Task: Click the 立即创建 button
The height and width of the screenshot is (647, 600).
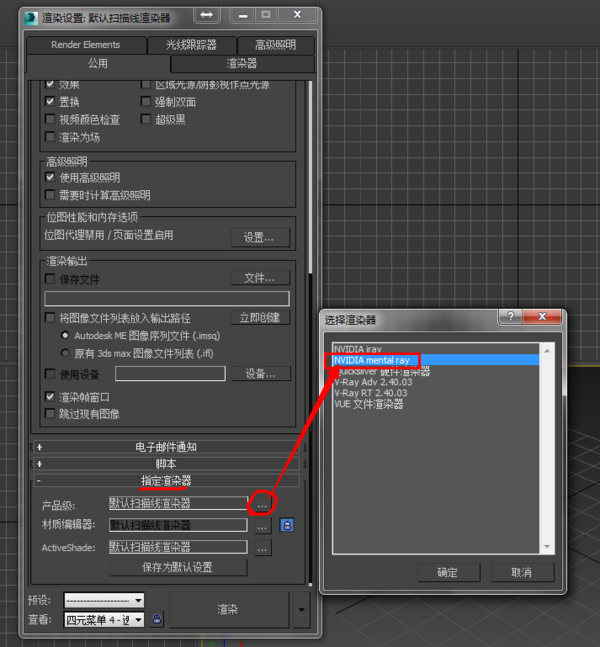Action: pyautogui.click(x=260, y=317)
